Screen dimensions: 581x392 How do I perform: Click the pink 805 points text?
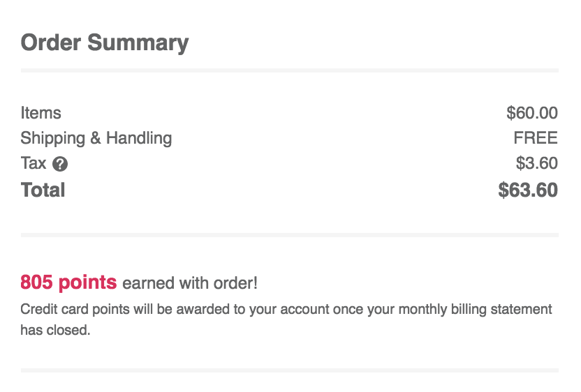coord(68,282)
